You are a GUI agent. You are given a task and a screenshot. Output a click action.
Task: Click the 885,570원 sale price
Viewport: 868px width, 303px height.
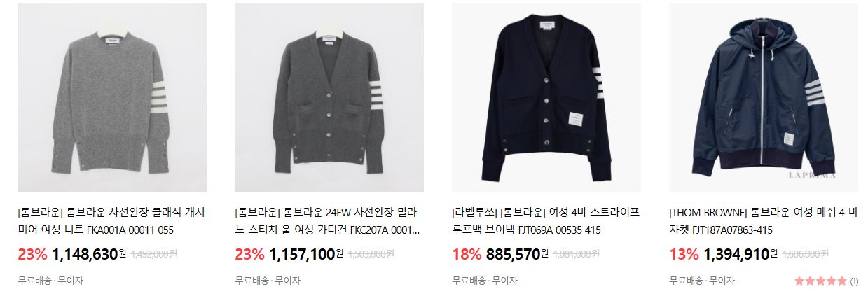517,254
